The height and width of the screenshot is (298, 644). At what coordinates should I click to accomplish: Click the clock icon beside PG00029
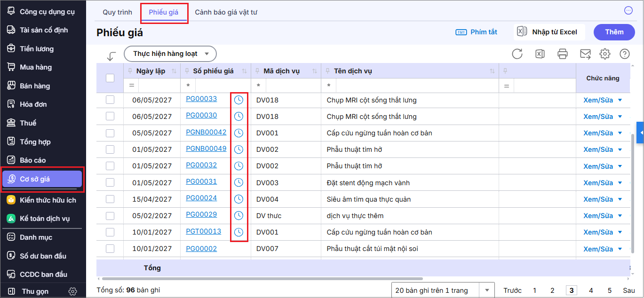pyautogui.click(x=239, y=215)
